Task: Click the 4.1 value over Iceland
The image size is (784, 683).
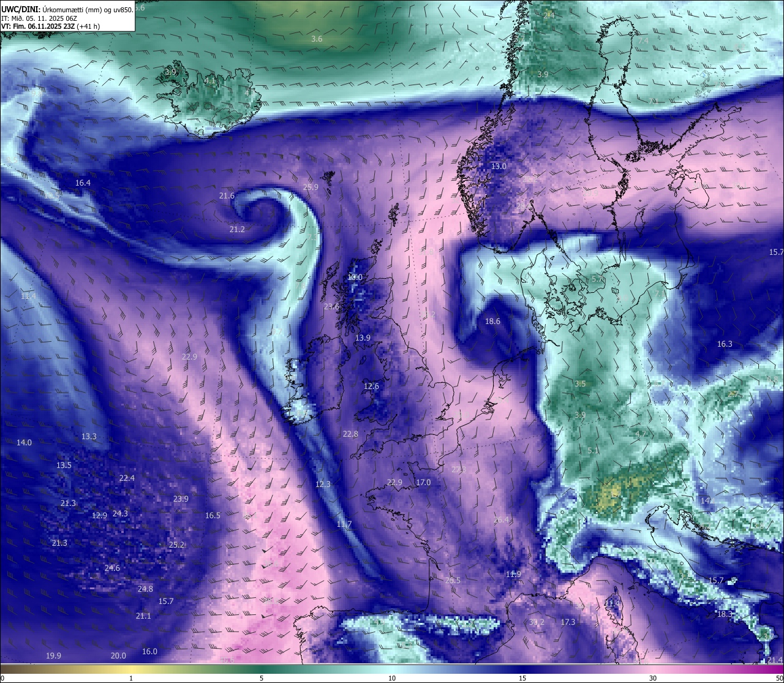Action: click(x=210, y=81)
